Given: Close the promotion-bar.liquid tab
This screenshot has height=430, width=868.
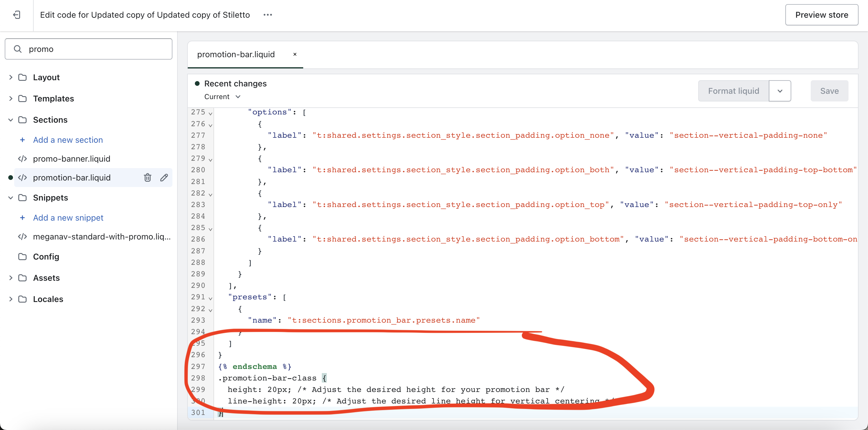Looking at the screenshot, I should [295, 54].
